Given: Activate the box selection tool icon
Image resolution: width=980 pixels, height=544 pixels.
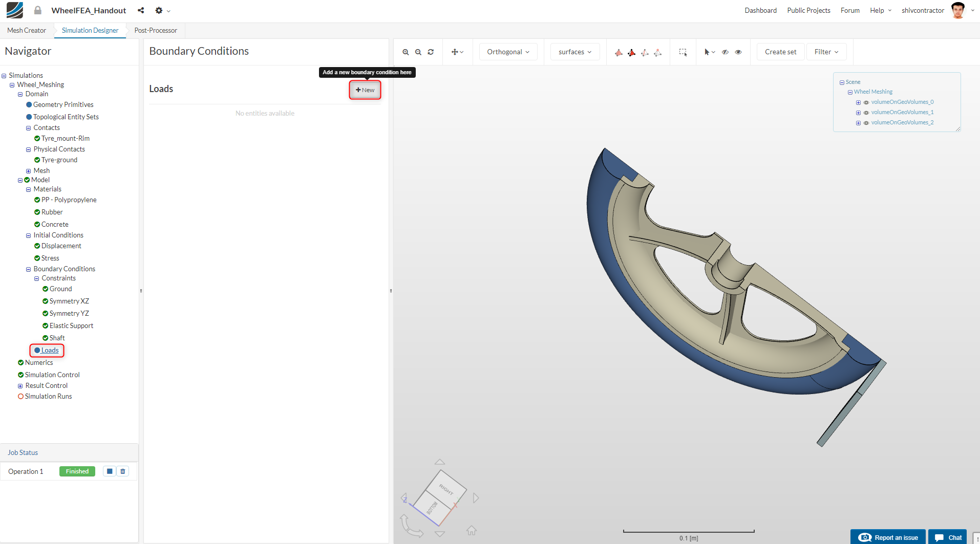Looking at the screenshot, I should pyautogui.click(x=683, y=52).
